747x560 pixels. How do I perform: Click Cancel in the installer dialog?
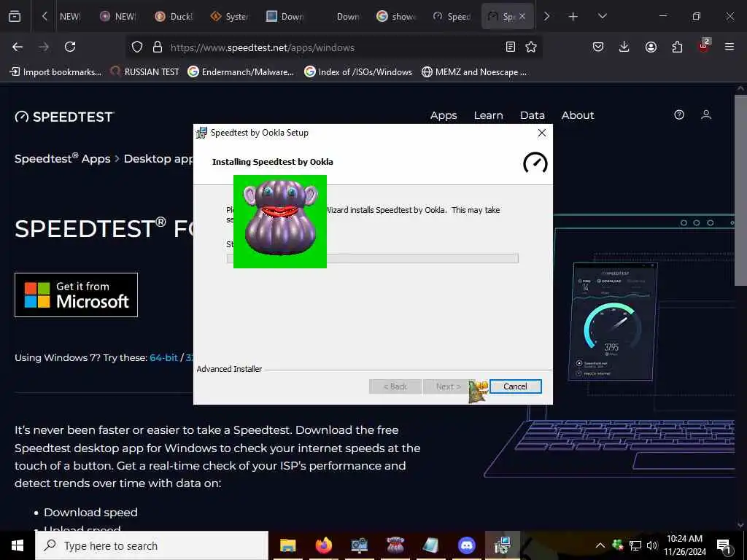(515, 386)
